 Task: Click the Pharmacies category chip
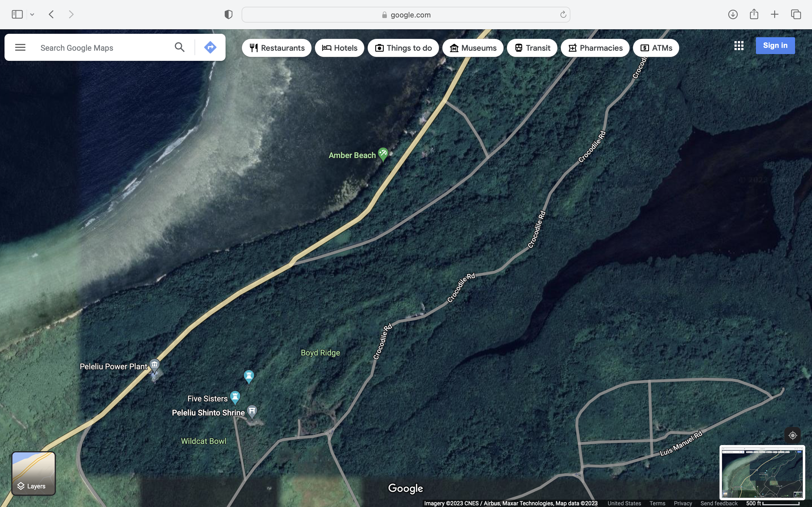point(595,48)
